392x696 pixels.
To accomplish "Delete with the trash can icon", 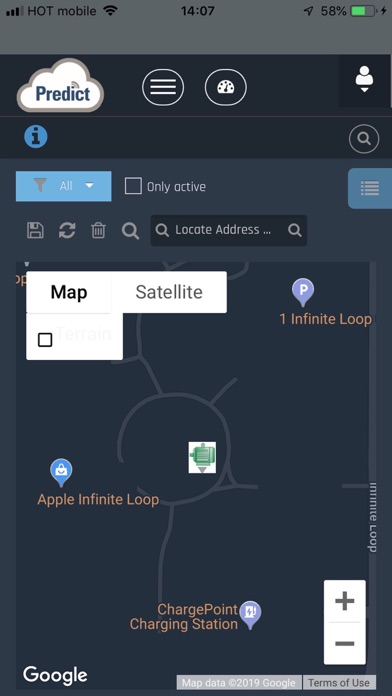I will (x=98, y=230).
